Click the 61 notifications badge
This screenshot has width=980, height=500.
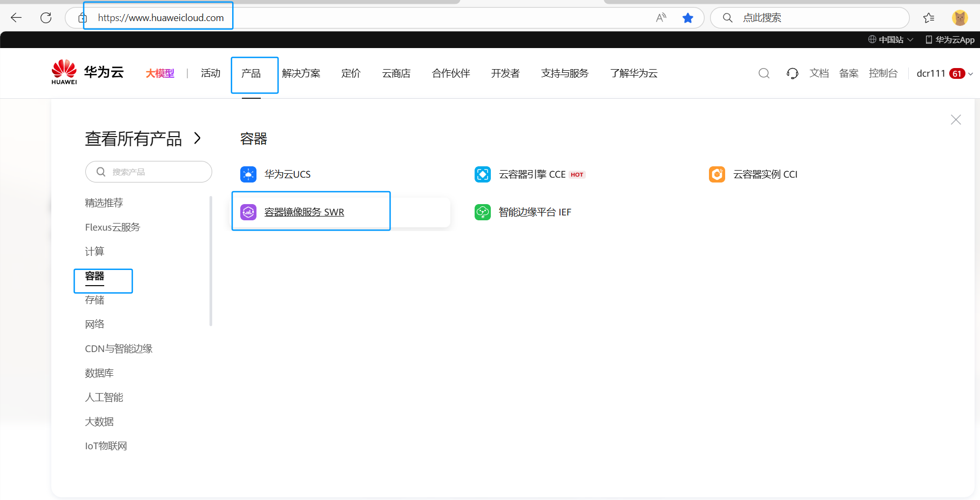[x=957, y=73]
